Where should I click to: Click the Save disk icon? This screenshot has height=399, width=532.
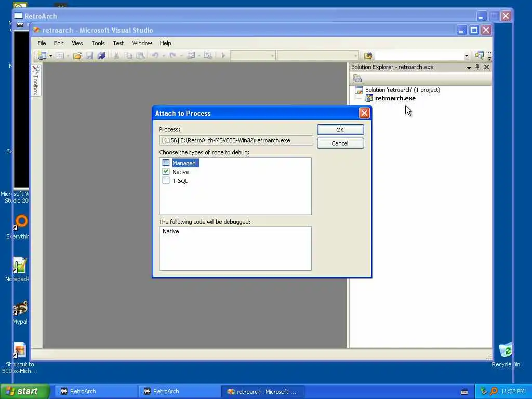pos(89,56)
